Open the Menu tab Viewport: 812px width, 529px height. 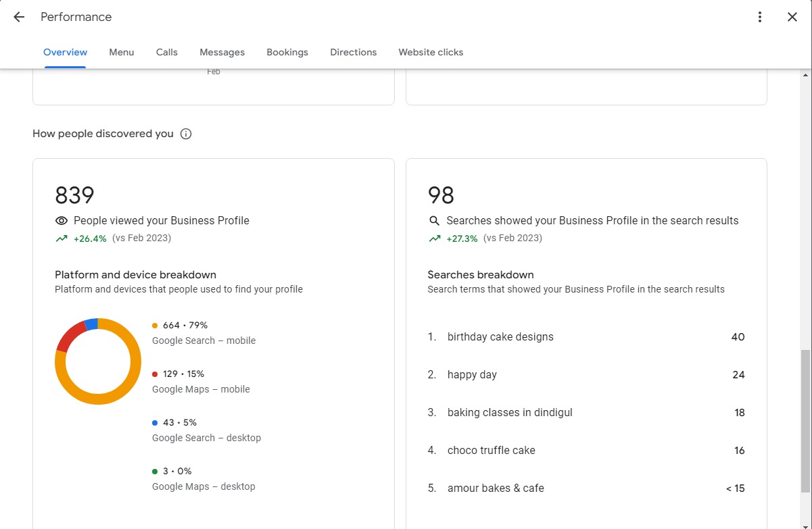[122, 52]
